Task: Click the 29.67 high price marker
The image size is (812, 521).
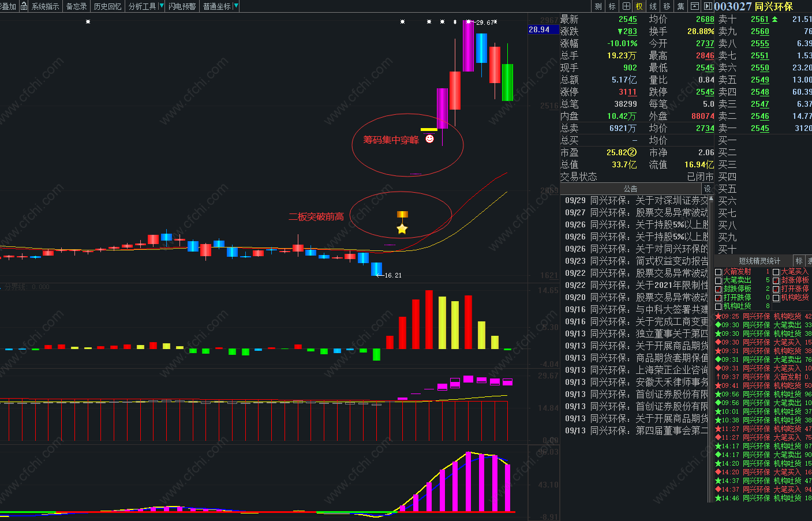Action: pyautogui.click(x=485, y=23)
